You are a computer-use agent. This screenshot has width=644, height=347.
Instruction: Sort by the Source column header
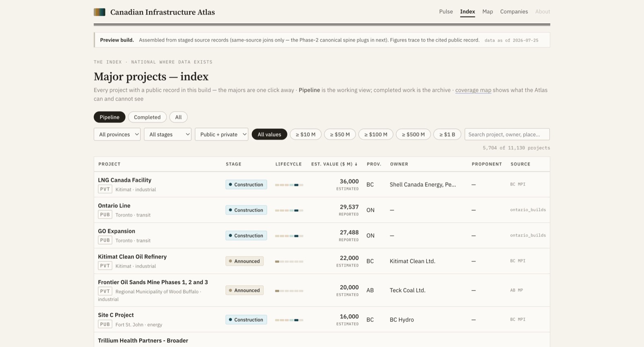point(520,164)
